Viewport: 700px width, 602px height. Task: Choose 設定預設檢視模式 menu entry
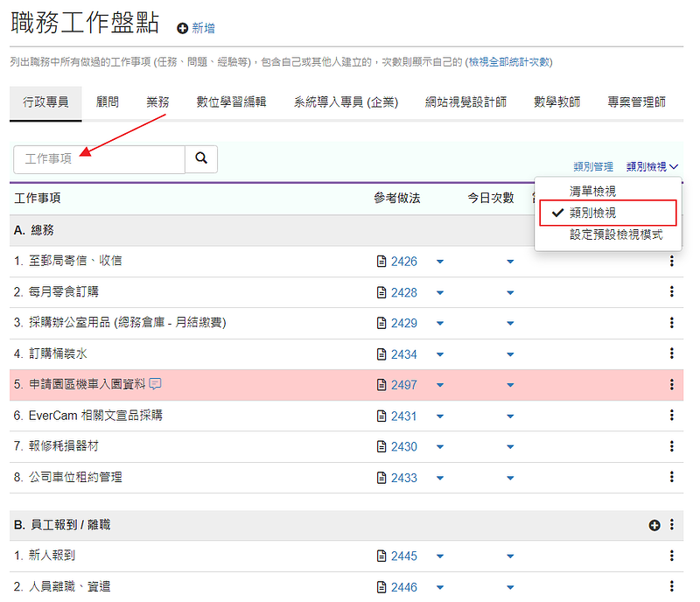[x=616, y=234]
